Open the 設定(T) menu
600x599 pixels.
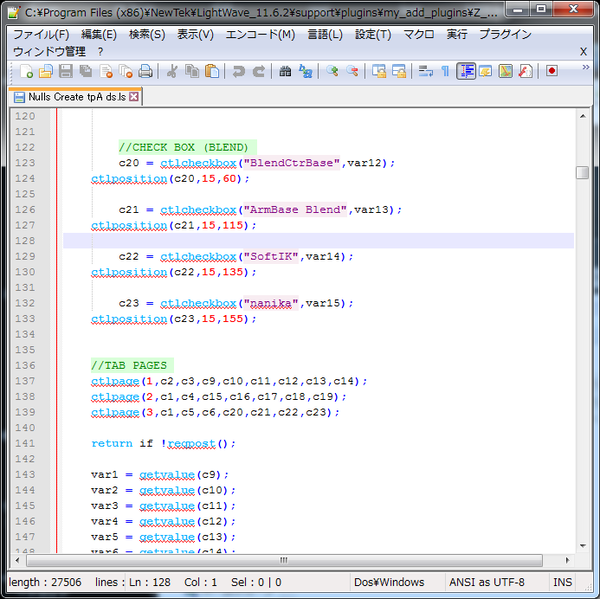373,34
